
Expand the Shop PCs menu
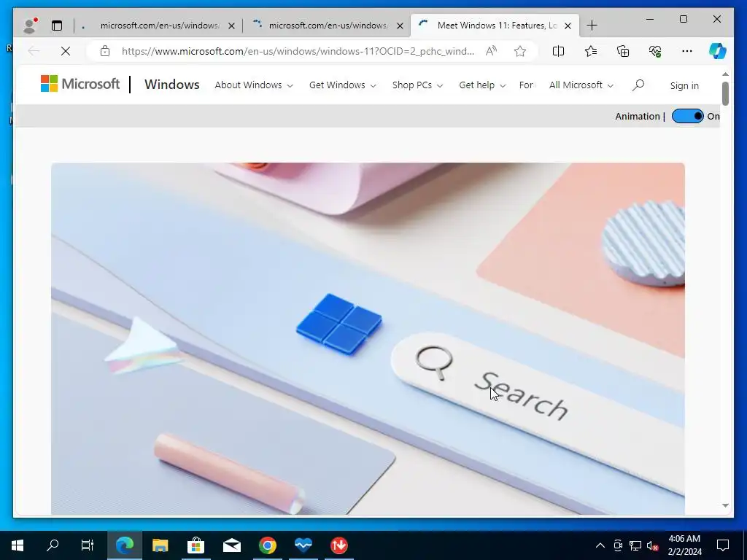tap(417, 85)
